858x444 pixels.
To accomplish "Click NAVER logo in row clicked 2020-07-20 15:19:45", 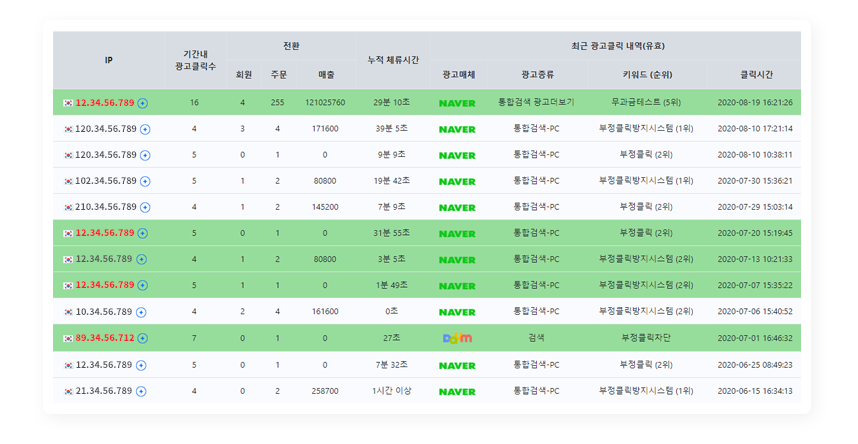I will click(457, 234).
